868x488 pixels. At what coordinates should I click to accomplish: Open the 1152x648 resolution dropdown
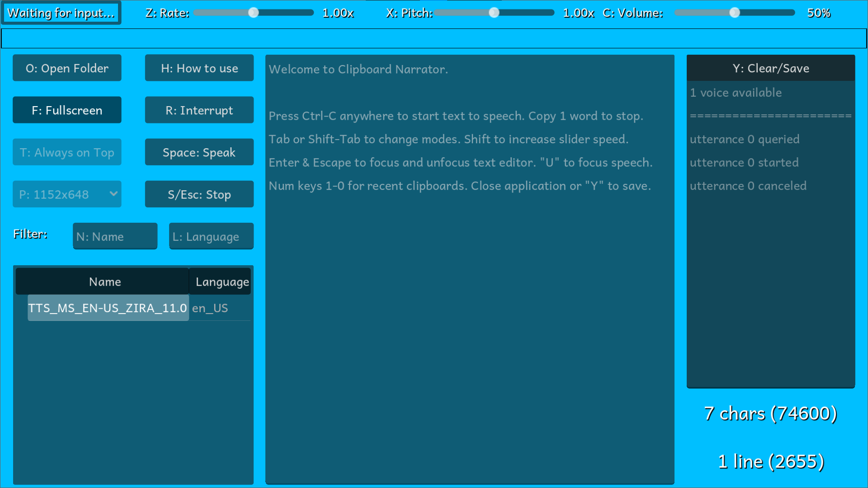[61, 194]
